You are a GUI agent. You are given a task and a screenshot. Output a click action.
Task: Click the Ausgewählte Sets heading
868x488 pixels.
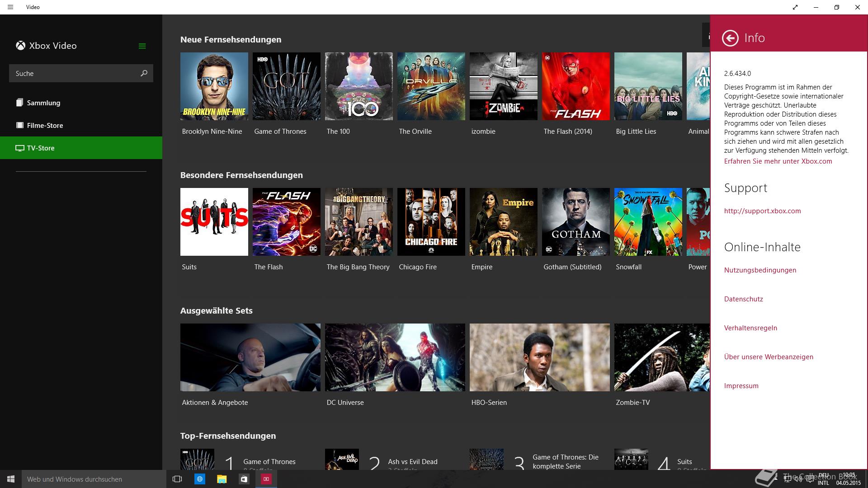(x=216, y=311)
